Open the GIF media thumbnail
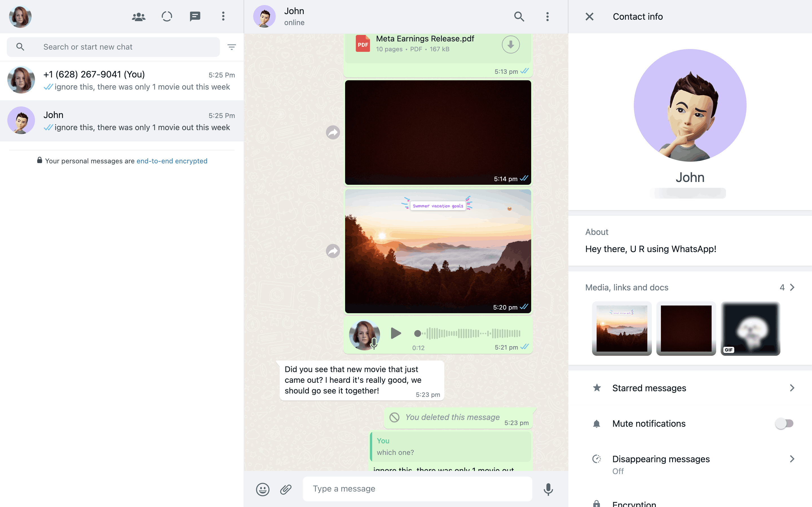 point(750,329)
